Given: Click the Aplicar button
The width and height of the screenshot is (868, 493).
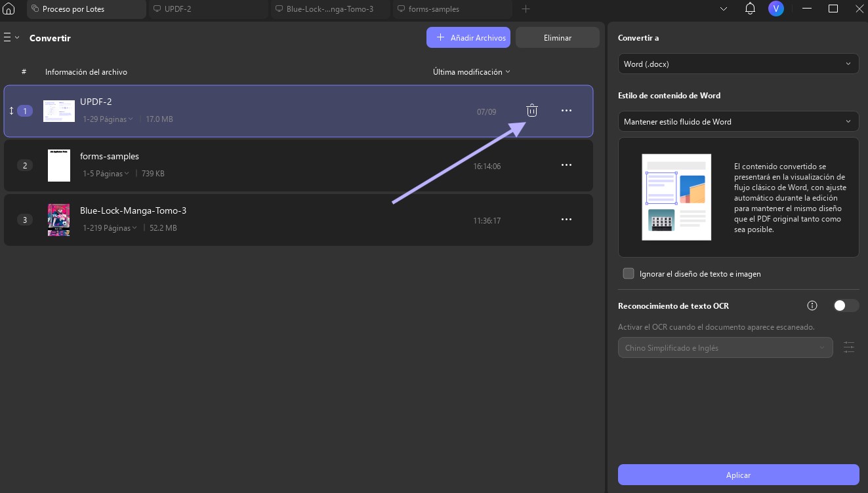Looking at the screenshot, I should pyautogui.click(x=738, y=475).
